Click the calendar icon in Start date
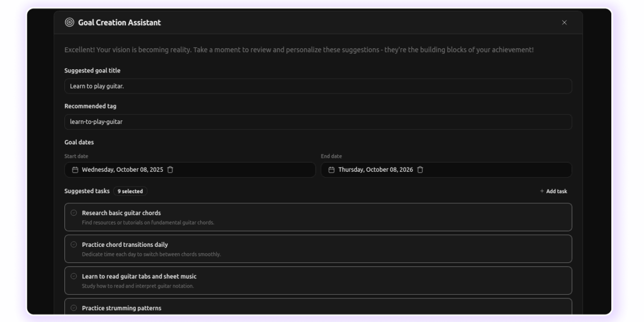644x322 pixels. 75,170
